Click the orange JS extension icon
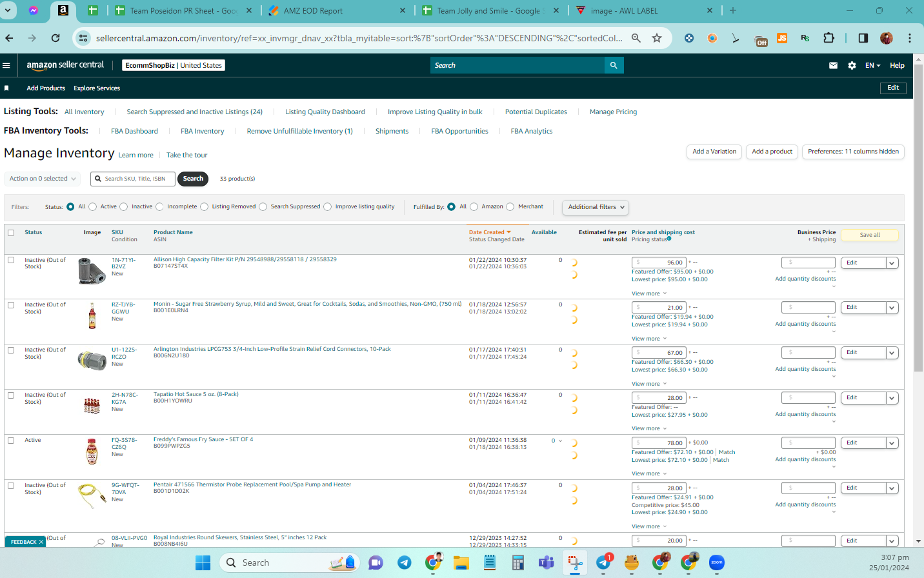Image resolution: width=924 pixels, height=578 pixels. 782,38
